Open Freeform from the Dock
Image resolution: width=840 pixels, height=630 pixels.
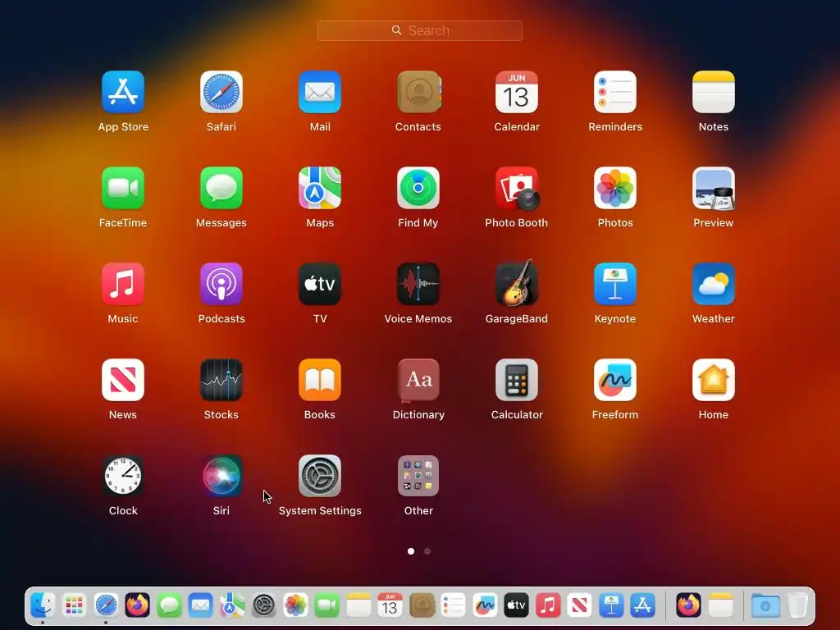(485, 606)
